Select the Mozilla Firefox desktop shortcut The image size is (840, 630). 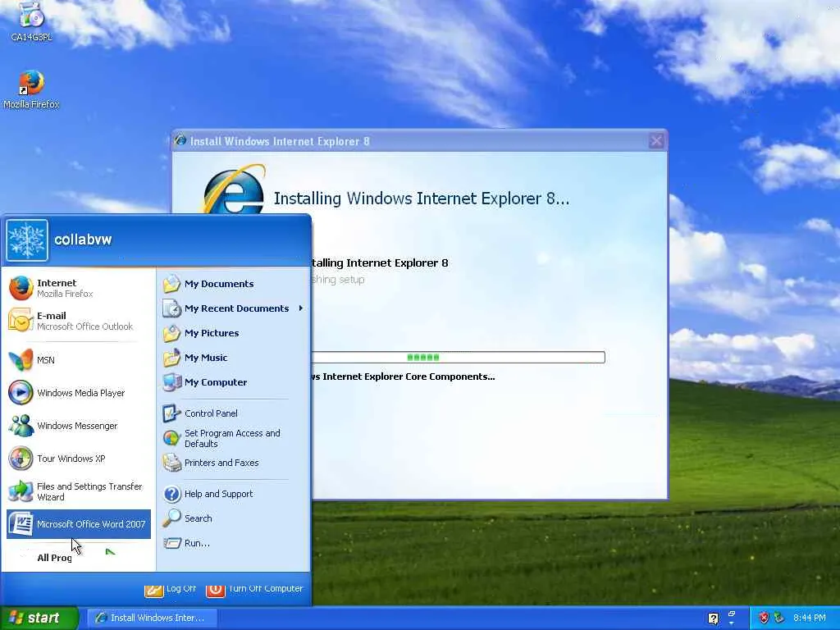click(31, 89)
